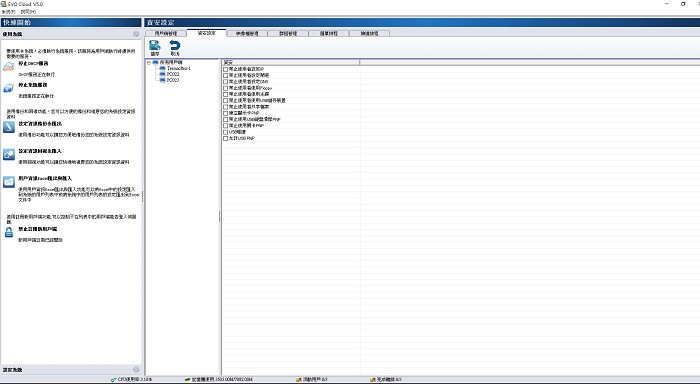
Task: Click the active users (活動用戶) status bar icon
Action: (299, 380)
